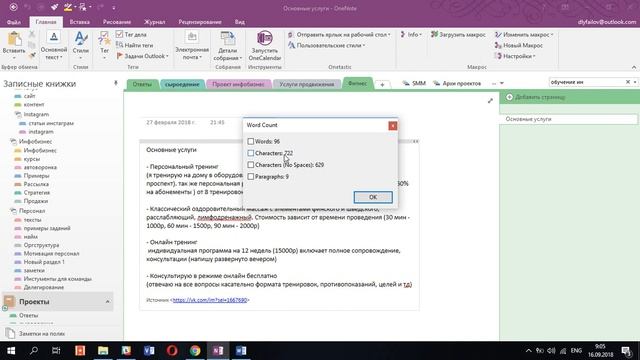The image size is (640, 360).
Task: Click the Cut scissors icon
Action: pos(32,35)
